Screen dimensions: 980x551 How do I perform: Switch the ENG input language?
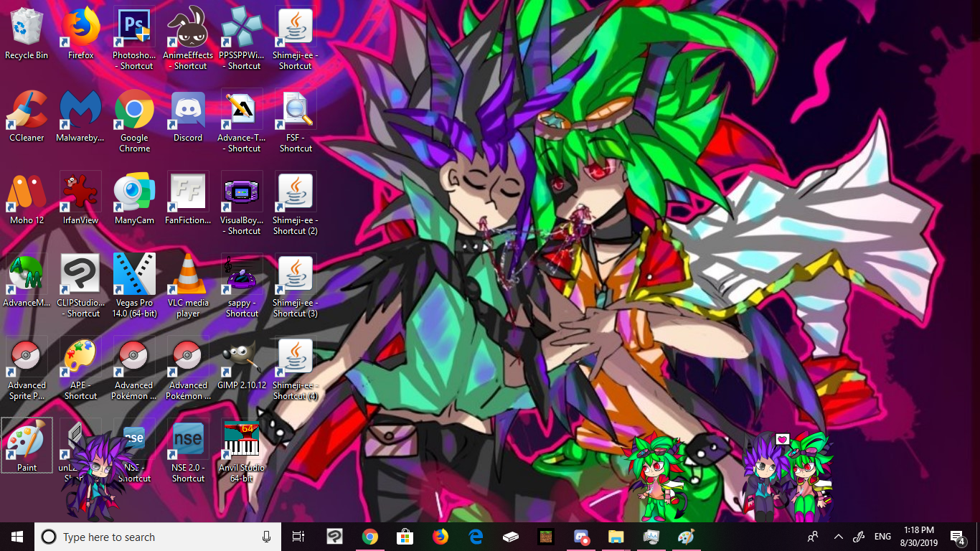(x=882, y=537)
